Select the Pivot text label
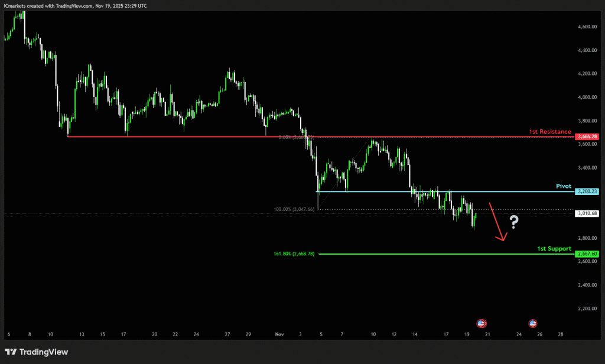 [x=563, y=186]
